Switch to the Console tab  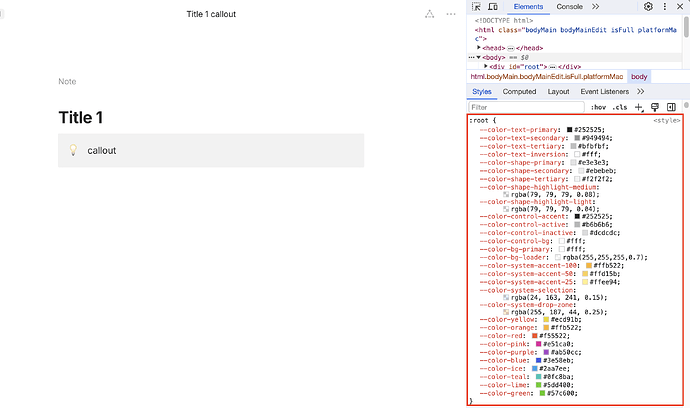pos(569,7)
